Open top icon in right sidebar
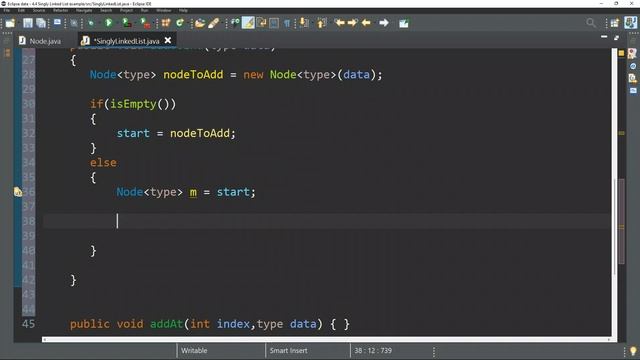The image size is (640, 360). coord(632,53)
